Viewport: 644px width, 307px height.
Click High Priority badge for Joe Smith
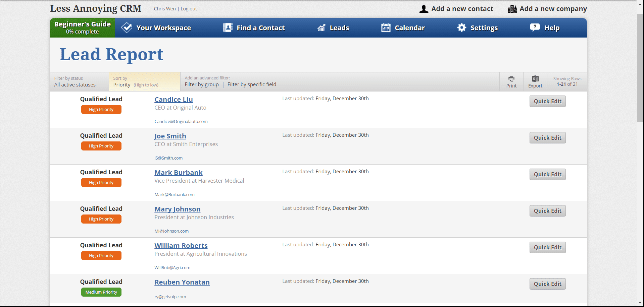tap(101, 146)
